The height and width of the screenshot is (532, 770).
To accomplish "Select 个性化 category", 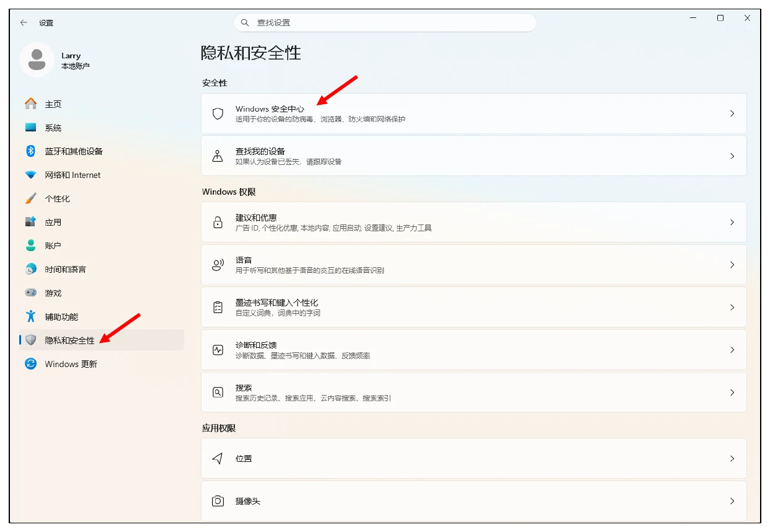I will pos(102,198).
